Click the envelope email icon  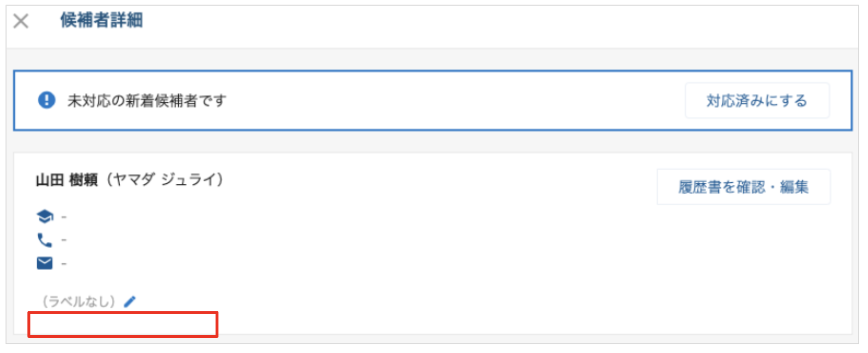point(45,263)
